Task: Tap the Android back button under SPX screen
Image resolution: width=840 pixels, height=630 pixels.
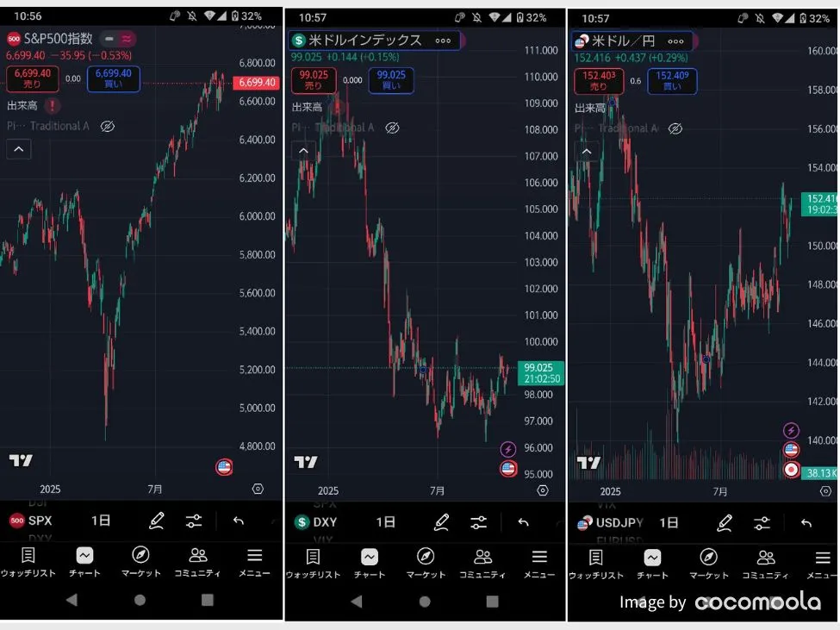Action: pyautogui.click(x=72, y=599)
